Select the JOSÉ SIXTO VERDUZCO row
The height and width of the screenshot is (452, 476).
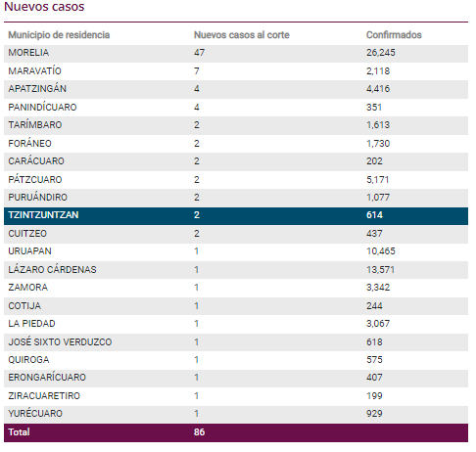coord(236,342)
